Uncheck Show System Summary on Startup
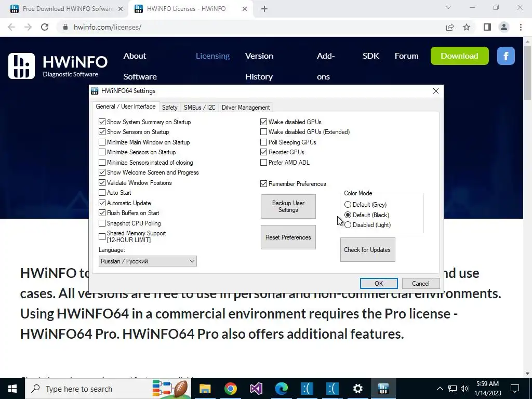 102,122
